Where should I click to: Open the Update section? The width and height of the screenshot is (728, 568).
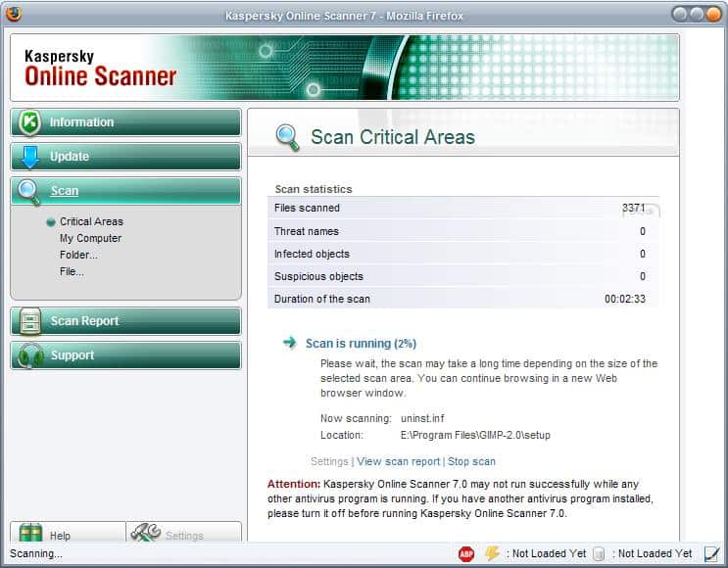(x=125, y=157)
